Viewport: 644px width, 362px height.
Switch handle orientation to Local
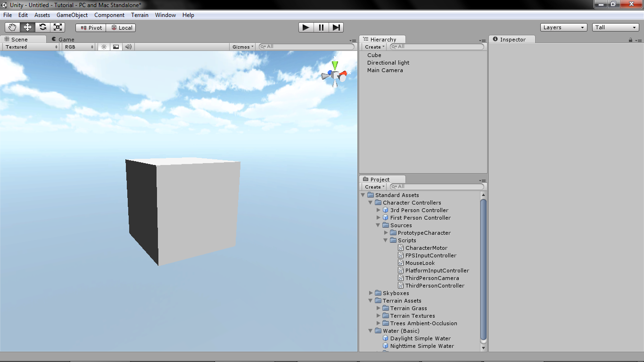(x=121, y=27)
